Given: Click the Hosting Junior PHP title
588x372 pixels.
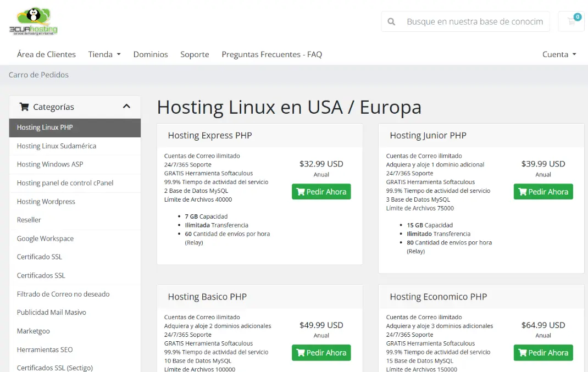Looking at the screenshot, I should click(428, 135).
